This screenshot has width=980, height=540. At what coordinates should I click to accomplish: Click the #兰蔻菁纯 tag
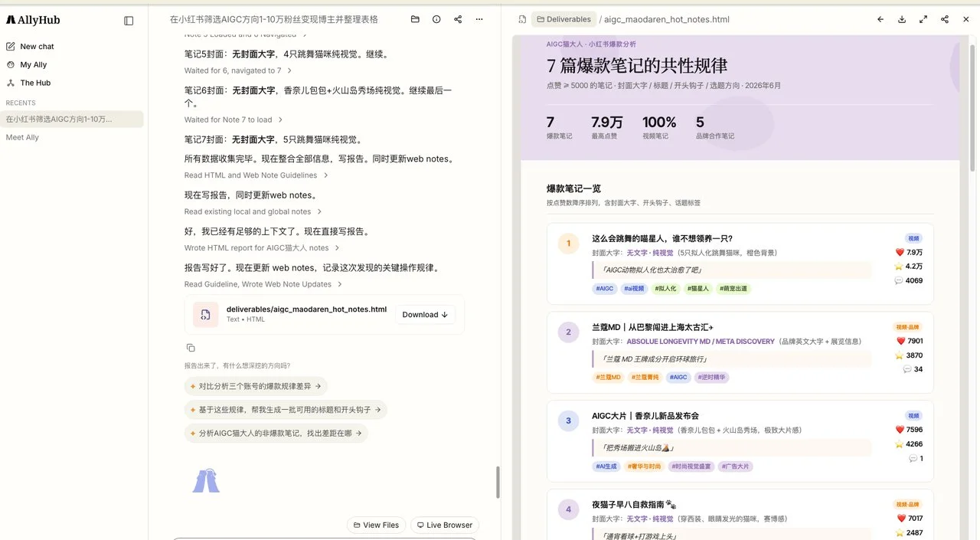[645, 378]
